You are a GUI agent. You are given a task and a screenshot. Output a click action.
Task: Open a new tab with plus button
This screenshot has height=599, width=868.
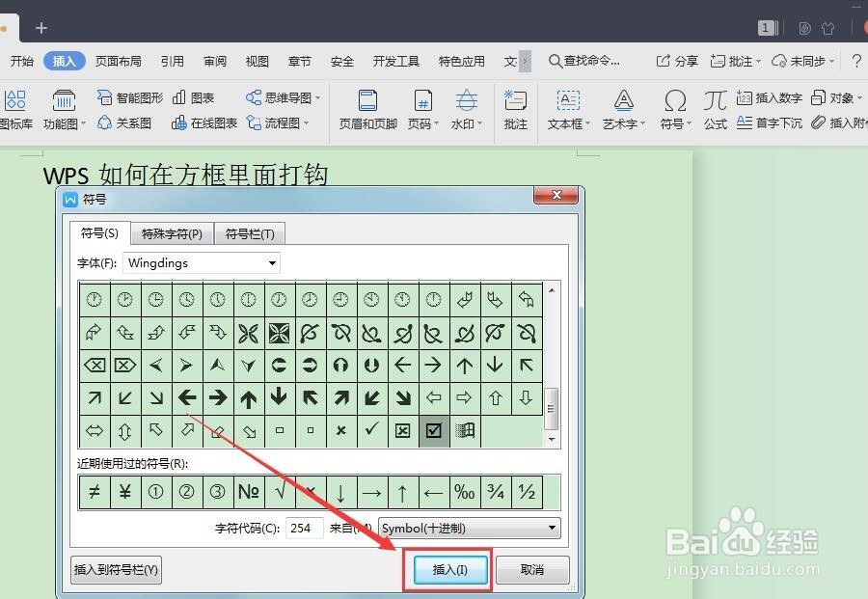41,28
